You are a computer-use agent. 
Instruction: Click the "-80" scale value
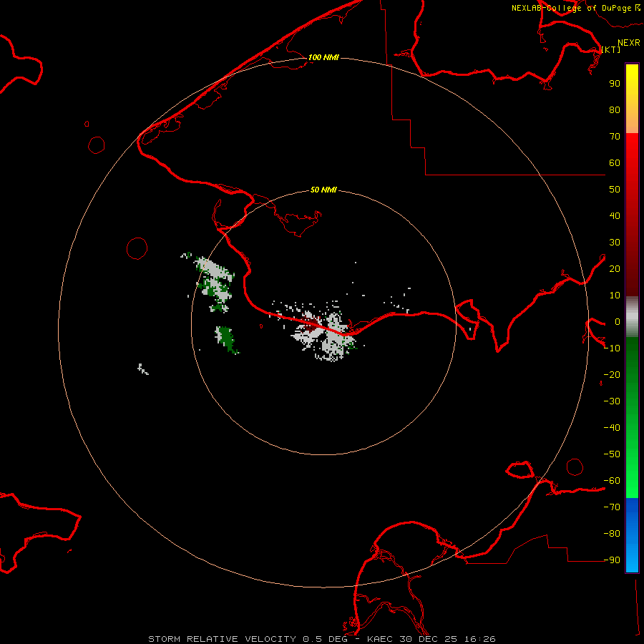(x=612, y=534)
